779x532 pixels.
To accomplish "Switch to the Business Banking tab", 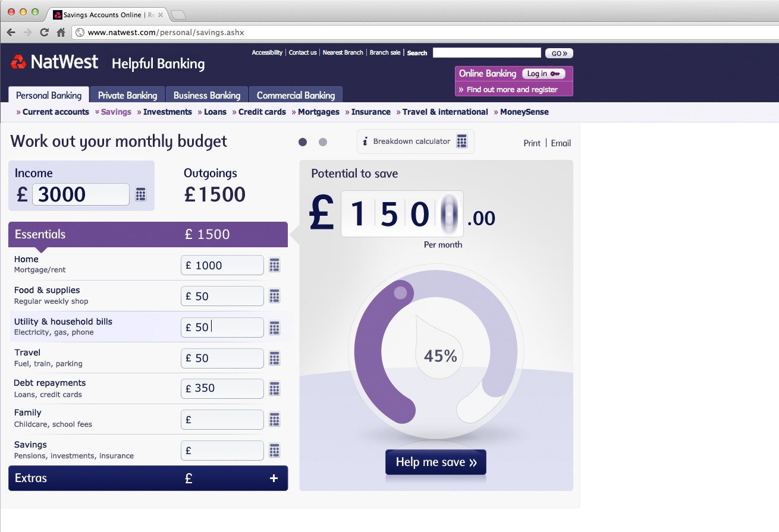I will click(x=206, y=95).
